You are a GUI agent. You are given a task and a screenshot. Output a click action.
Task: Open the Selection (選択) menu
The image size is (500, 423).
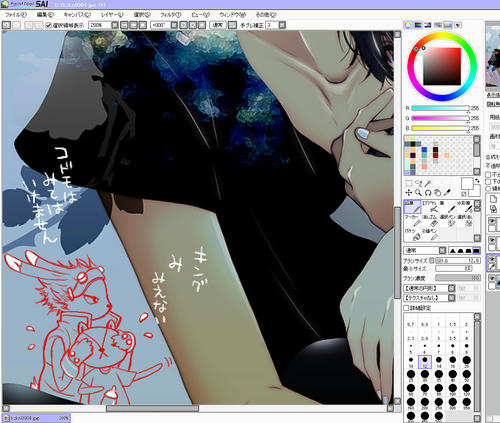[x=142, y=15]
